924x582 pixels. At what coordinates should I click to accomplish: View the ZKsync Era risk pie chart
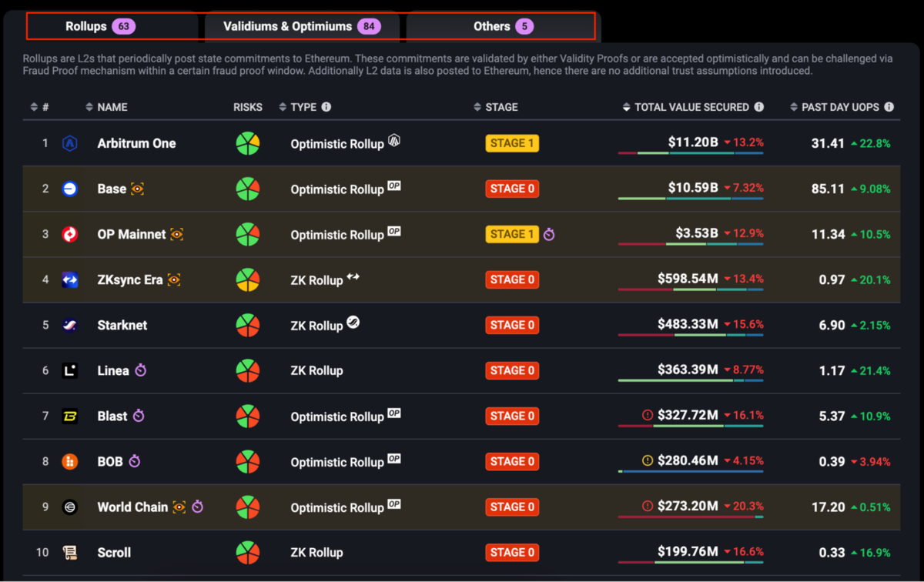pyautogui.click(x=248, y=279)
